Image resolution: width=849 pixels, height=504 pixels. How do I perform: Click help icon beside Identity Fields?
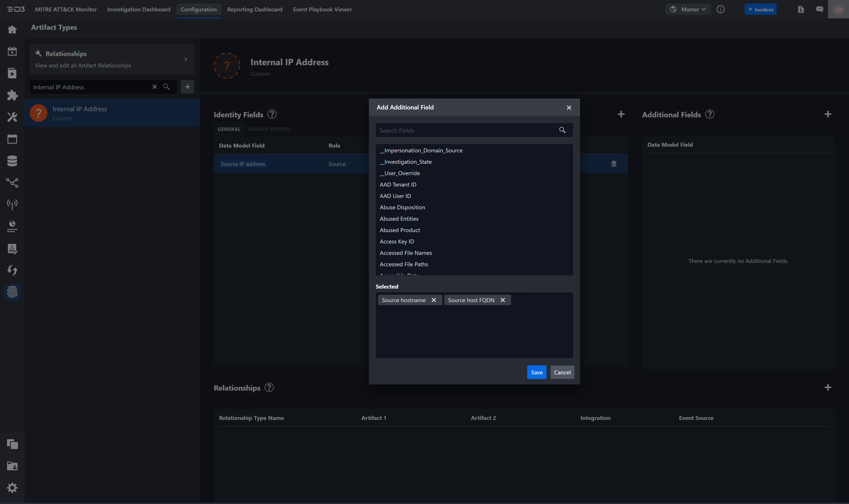click(x=272, y=114)
